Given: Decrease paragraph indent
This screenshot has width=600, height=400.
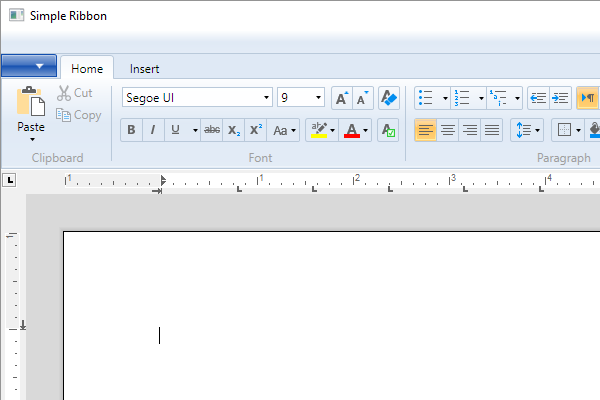Looking at the screenshot, I should click(538, 98).
